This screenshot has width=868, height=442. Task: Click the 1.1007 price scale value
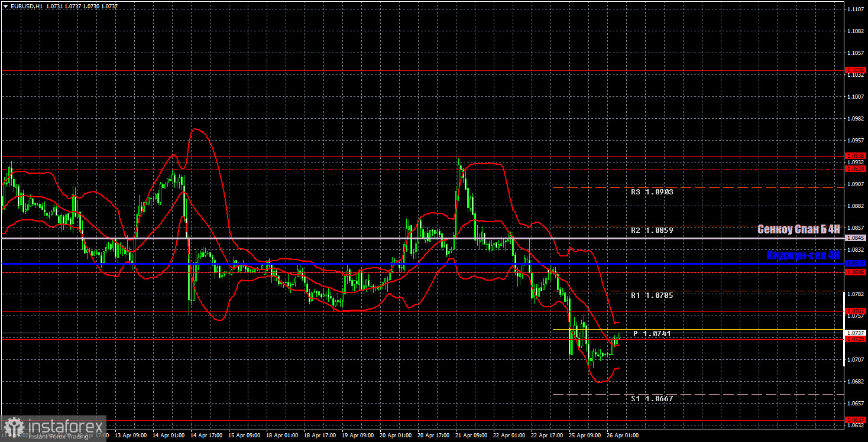[856, 96]
